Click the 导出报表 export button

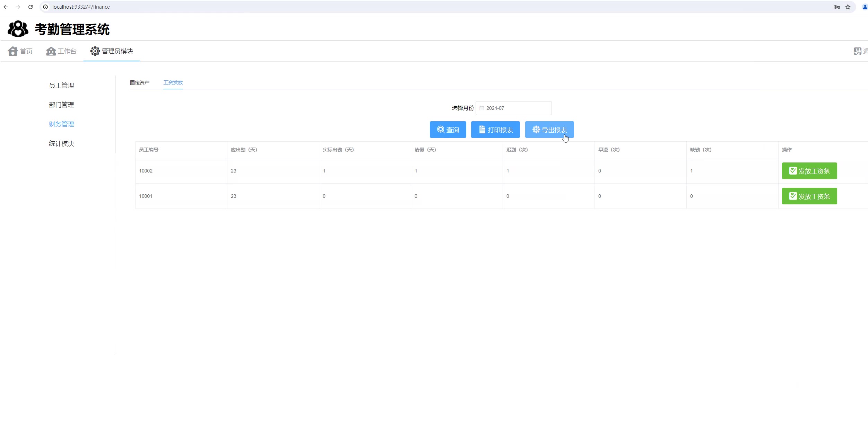(549, 130)
